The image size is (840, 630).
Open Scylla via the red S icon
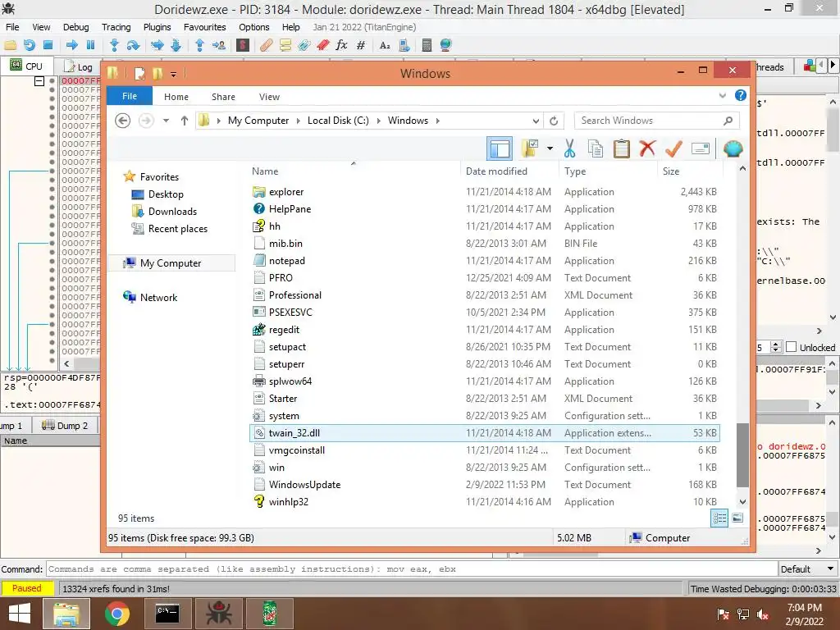[243, 46]
